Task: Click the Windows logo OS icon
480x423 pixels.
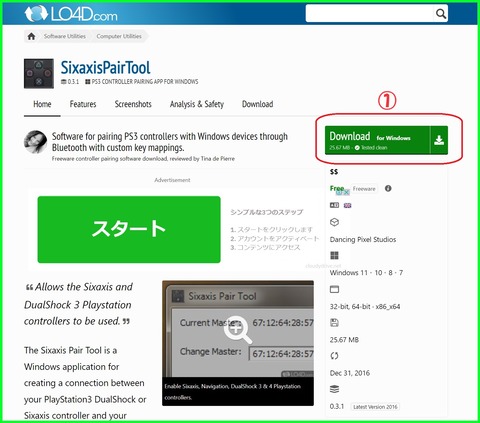Action: 334,256
